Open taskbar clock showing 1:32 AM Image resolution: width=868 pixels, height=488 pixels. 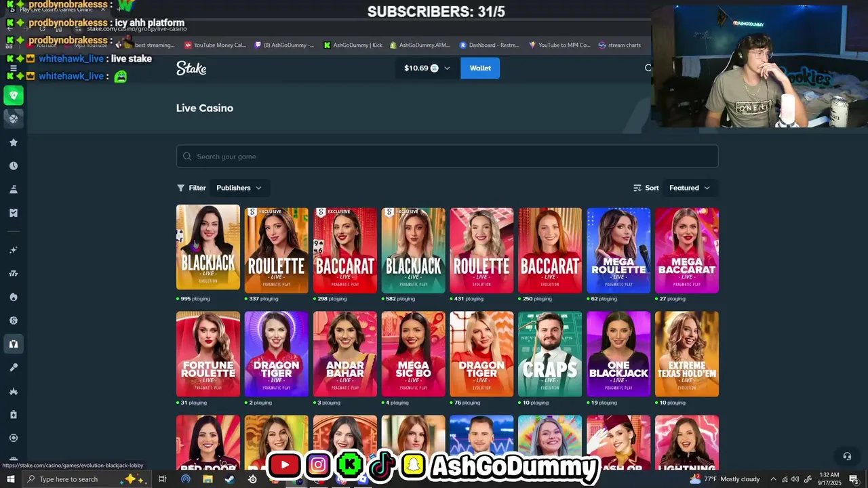click(829, 479)
